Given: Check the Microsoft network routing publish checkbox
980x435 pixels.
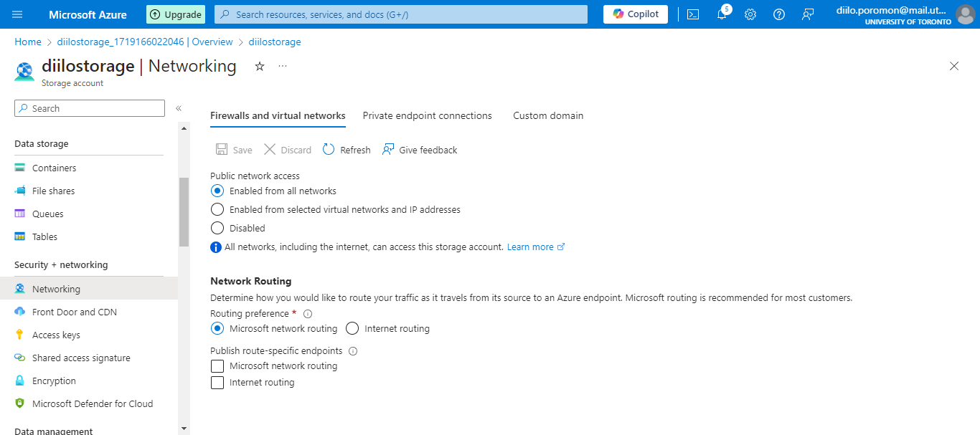Looking at the screenshot, I should [x=217, y=365].
